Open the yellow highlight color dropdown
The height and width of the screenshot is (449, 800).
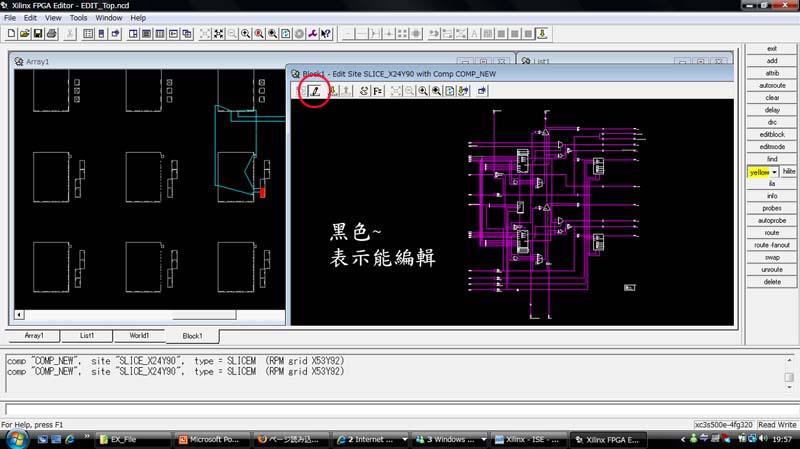tap(774, 172)
